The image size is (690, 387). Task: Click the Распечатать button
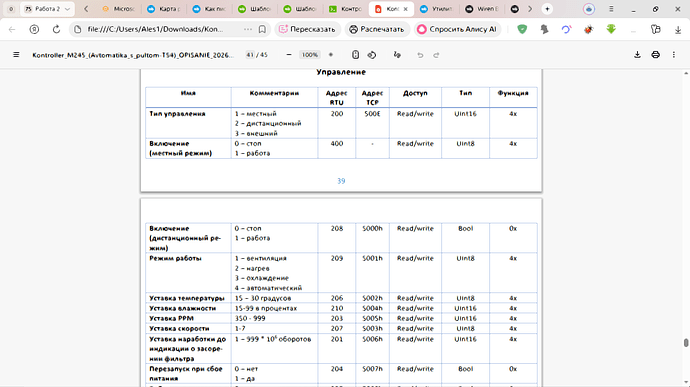(x=377, y=29)
